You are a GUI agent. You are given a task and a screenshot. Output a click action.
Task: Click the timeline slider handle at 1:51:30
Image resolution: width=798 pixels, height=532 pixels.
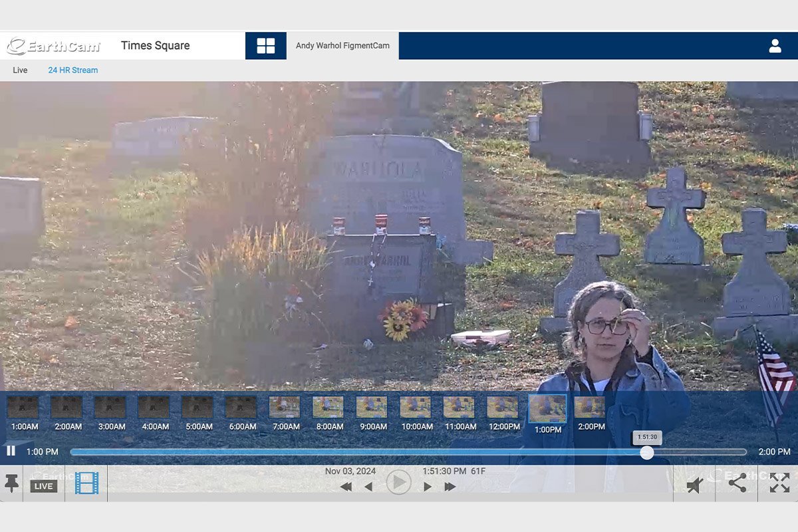pos(646,453)
